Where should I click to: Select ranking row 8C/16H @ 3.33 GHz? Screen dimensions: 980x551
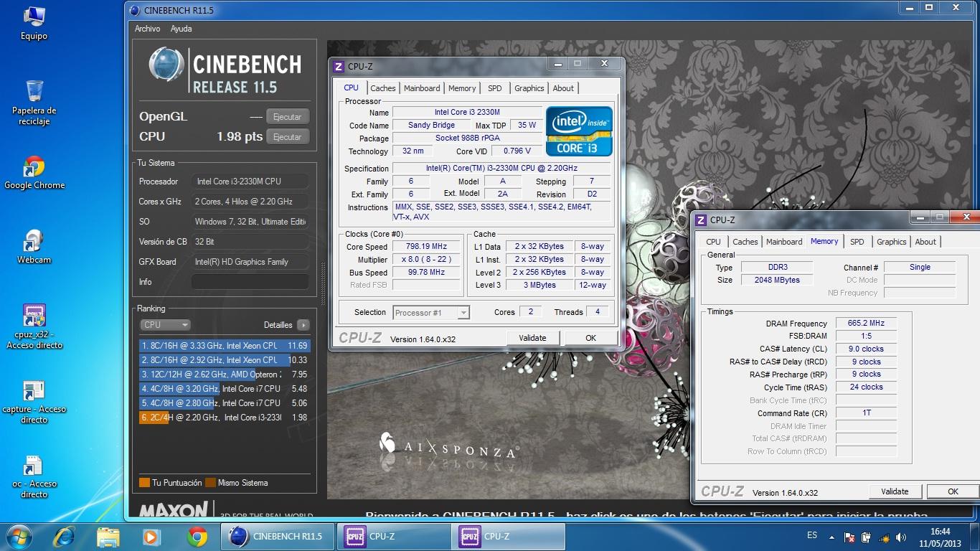coord(225,346)
